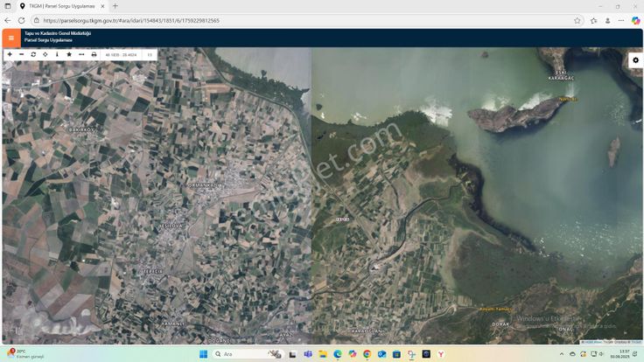Open a new browser tab

click(115, 6)
